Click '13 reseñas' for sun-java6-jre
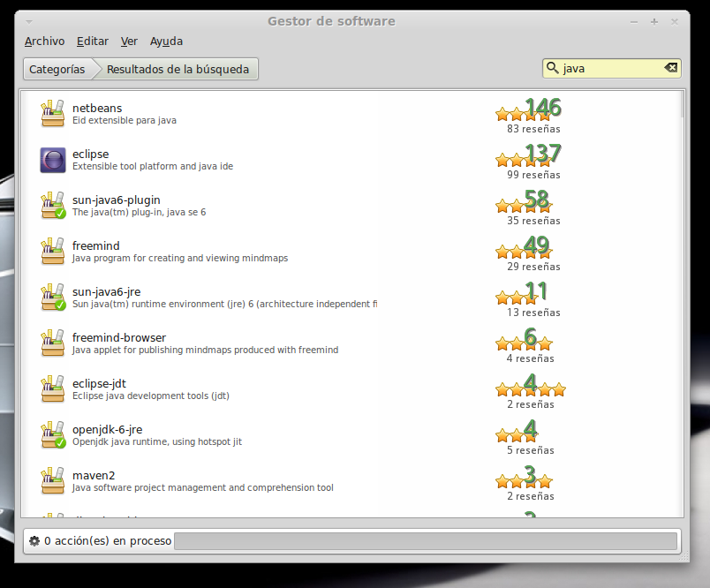 [533, 313]
